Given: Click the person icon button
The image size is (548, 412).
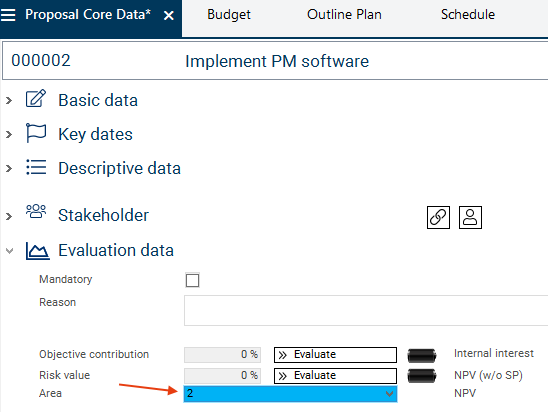Looking at the screenshot, I should tap(470, 217).
